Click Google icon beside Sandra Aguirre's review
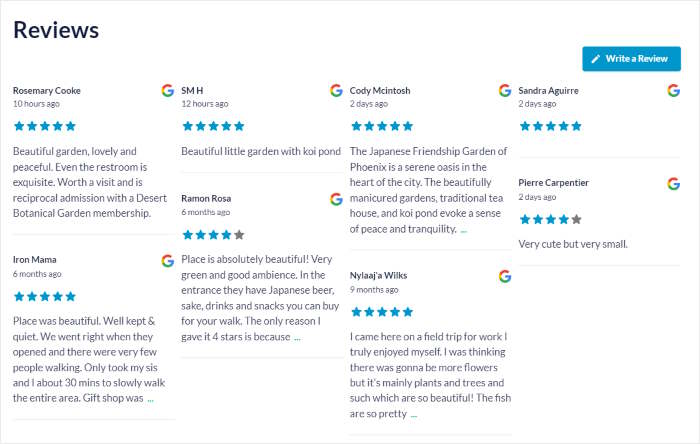 coord(673,90)
